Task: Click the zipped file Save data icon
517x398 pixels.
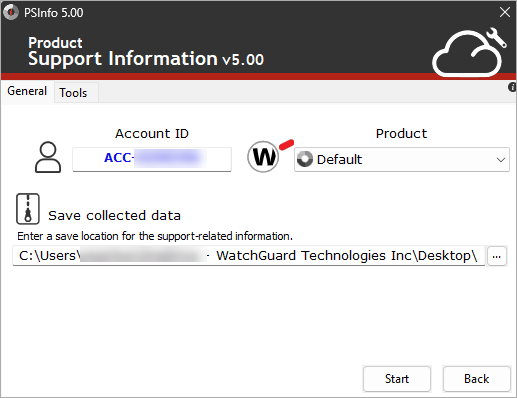Action: [x=28, y=209]
